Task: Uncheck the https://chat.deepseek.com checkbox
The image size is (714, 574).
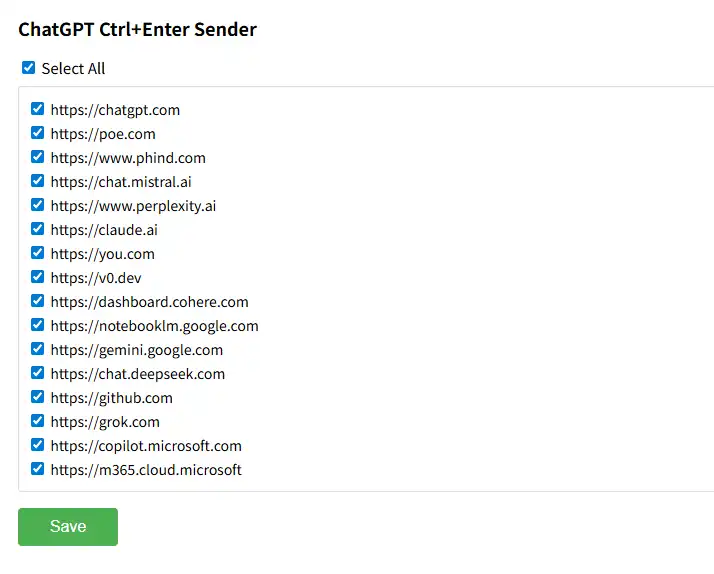Action: pos(38,373)
